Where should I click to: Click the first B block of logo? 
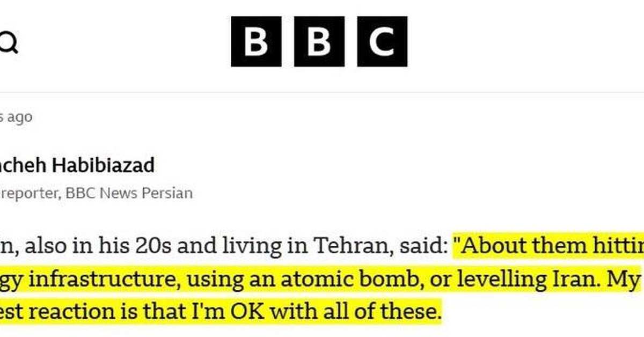coord(256,41)
